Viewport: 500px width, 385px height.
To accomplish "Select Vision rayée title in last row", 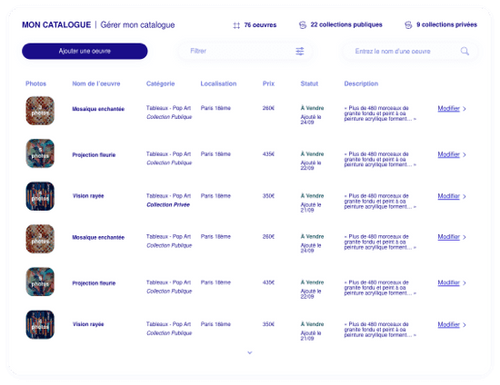I will click(88, 324).
